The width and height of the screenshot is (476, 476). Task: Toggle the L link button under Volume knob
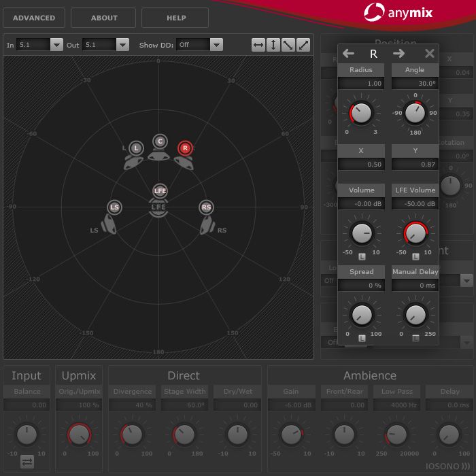(x=362, y=256)
